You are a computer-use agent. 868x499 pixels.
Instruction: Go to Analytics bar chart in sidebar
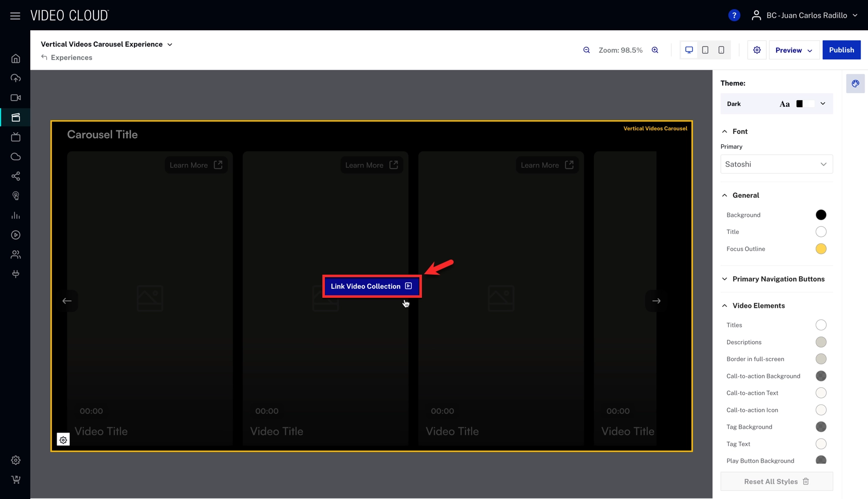pyautogui.click(x=16, y=215)
